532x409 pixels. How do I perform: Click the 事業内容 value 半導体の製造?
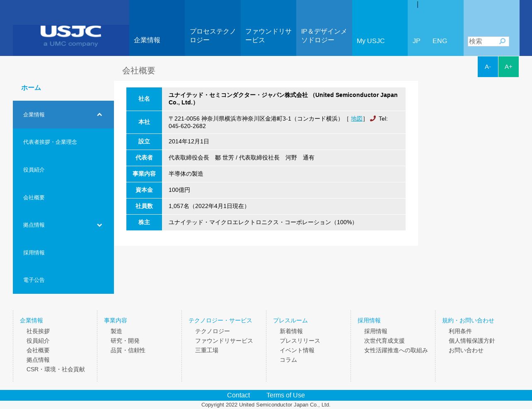(x=186, y=174)
